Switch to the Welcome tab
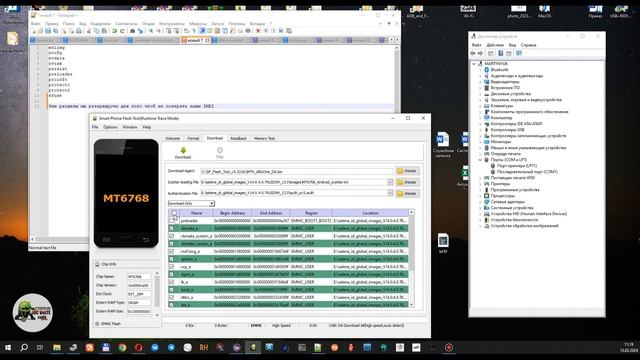 pyautogui.click(x=173, y=138)
